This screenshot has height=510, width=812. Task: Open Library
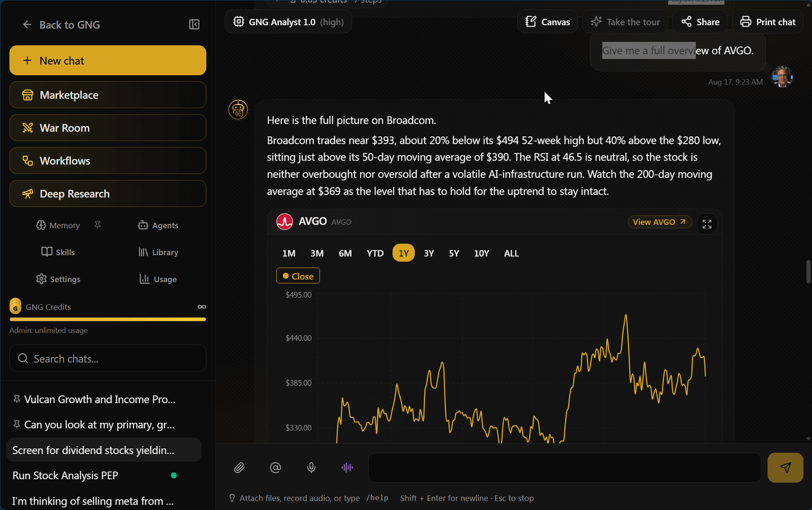[158, 252]
